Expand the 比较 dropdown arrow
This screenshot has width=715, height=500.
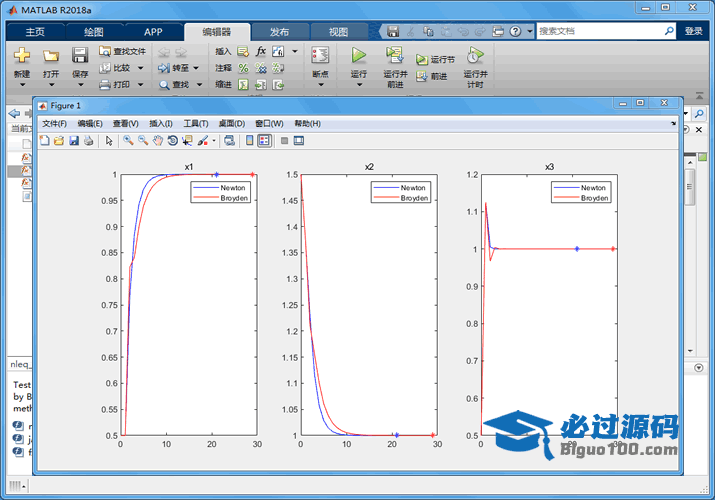[140, 68]
